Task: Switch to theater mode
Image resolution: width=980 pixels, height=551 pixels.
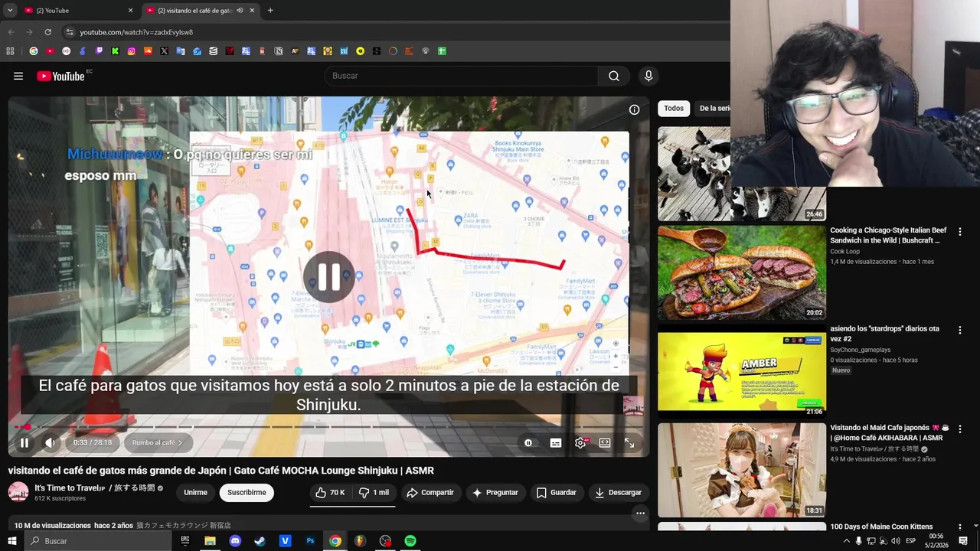Action: [x=605, y=442]
